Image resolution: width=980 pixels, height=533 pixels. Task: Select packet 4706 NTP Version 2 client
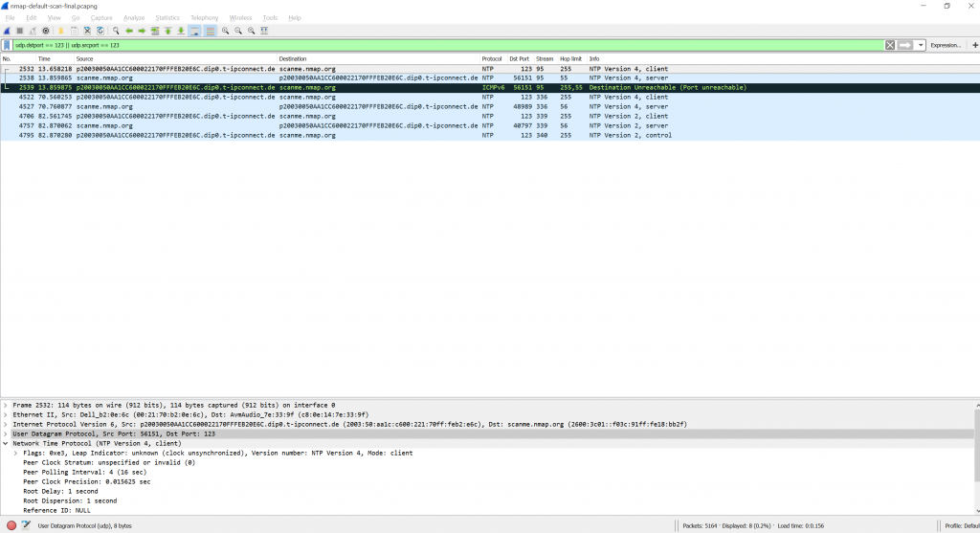tap(490, 116)
